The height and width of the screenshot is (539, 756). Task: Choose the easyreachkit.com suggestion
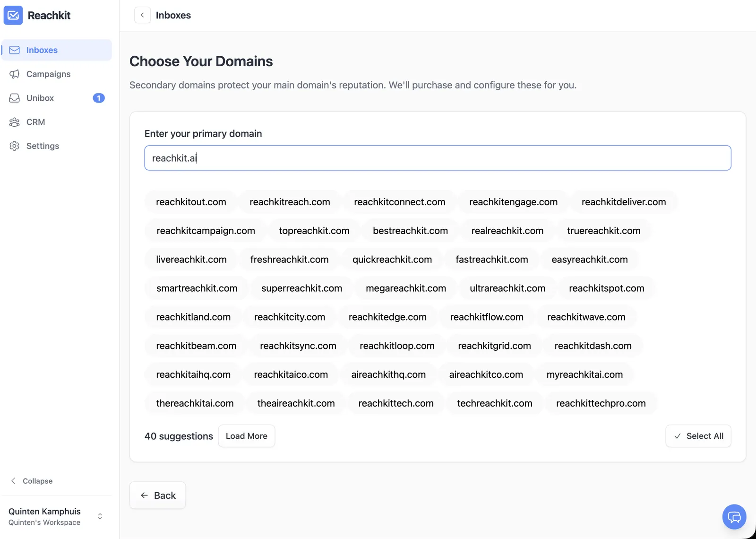(x=590, y=260)
